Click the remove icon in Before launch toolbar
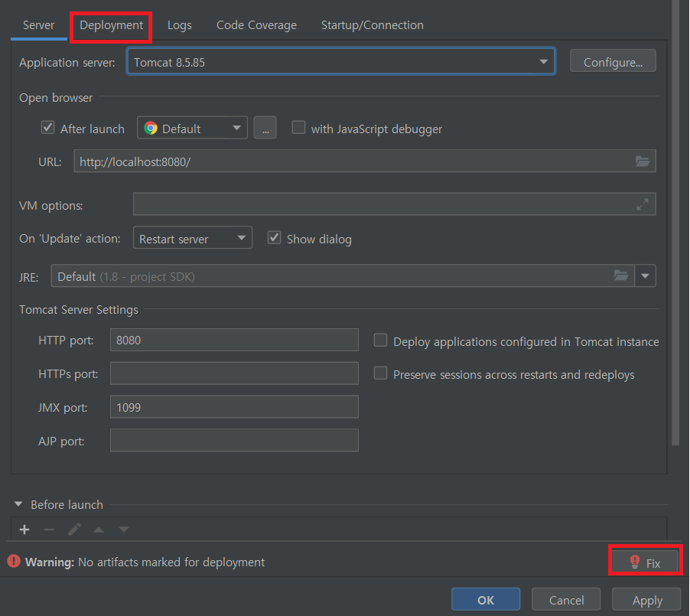 [49, 529]
